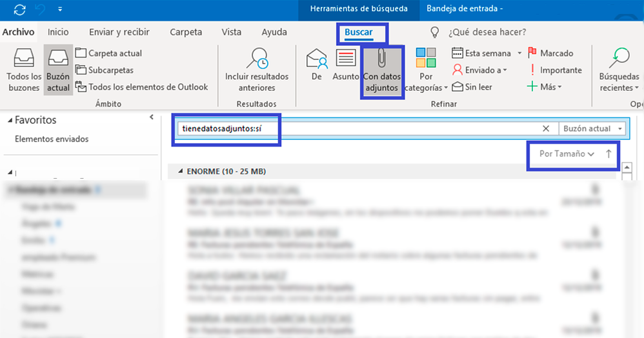Open the Buzón actual search scope dropdown
The height and width of the screenshot is (338, 644).
pos(592,128)
